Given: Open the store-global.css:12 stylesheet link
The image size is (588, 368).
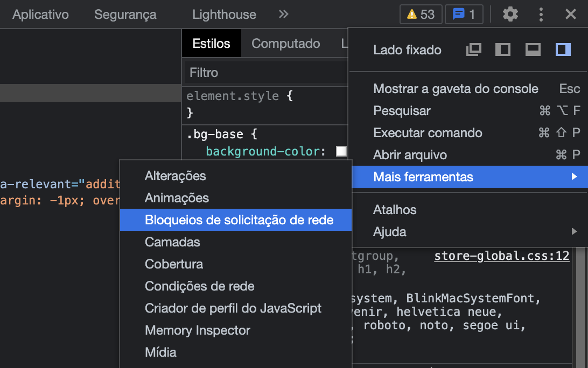Looking at the screenshot, I should click(x=501, y=256).
